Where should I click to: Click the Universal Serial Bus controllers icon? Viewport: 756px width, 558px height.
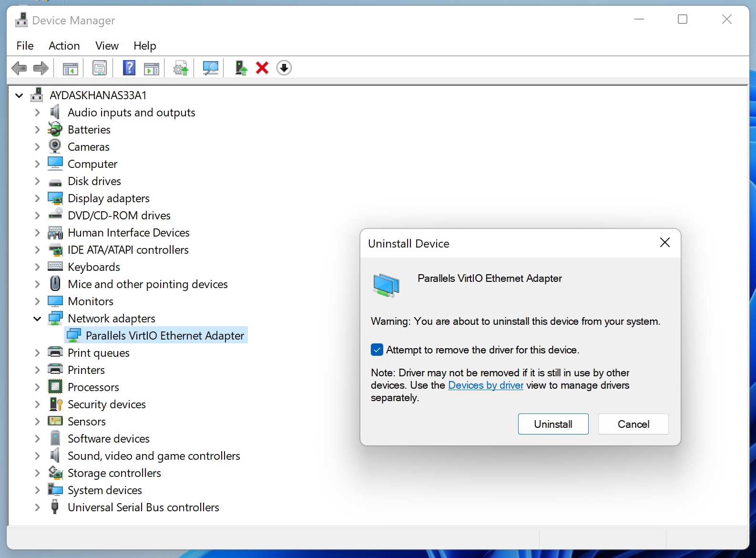point(55,507)
